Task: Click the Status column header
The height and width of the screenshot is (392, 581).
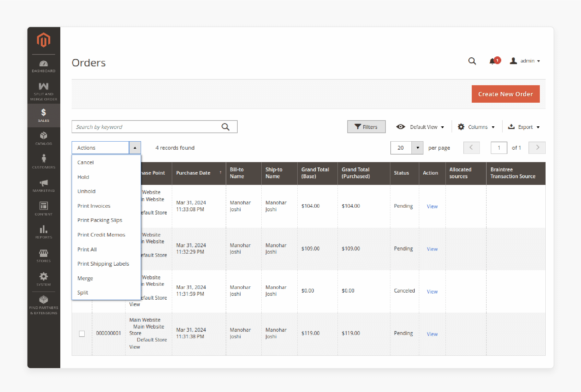Action: (405, 173)
